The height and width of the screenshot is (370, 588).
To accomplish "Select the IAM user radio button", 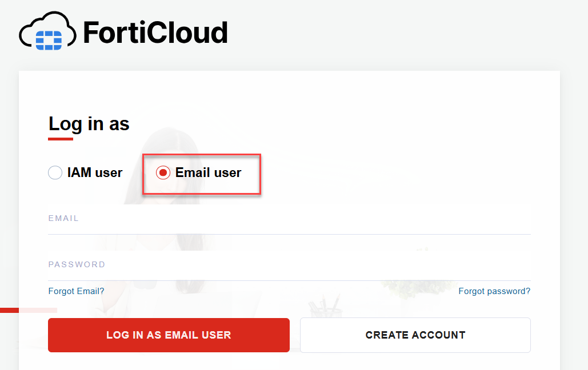I will pos(55,172).
